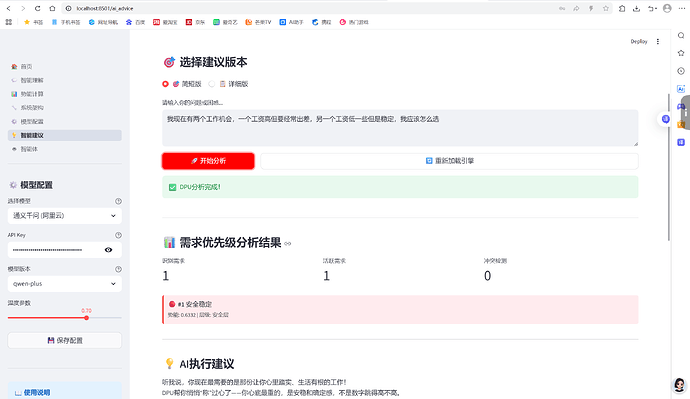The height and width of the screenshot is (399, 690).
Task: Click the search icon in right browser sidebar
Action: point(681,36)
